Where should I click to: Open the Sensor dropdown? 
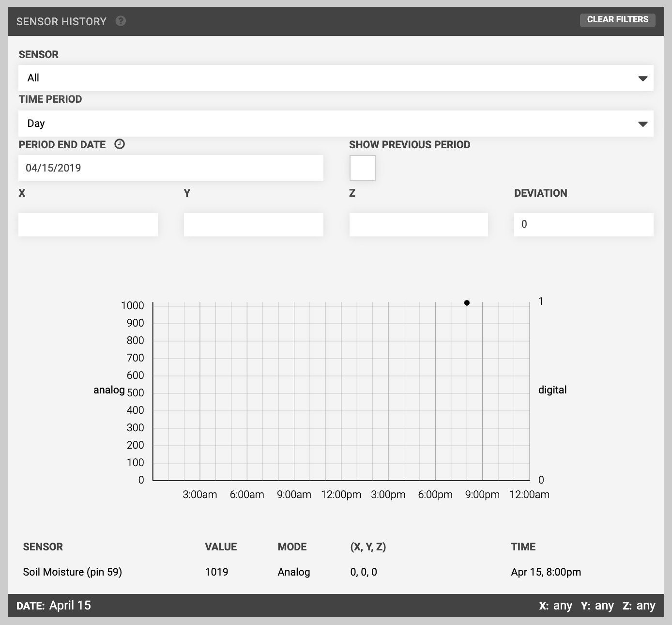[336, 78]
